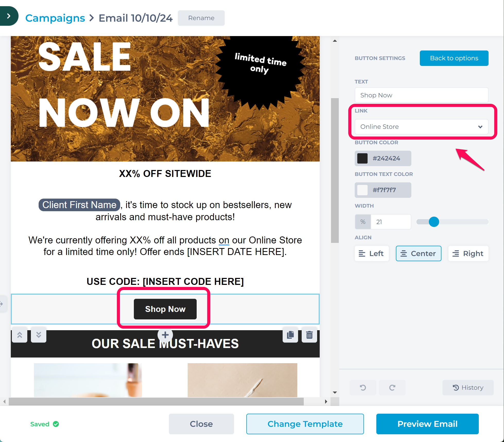
Task: Align the button Left
Action: 372,253
